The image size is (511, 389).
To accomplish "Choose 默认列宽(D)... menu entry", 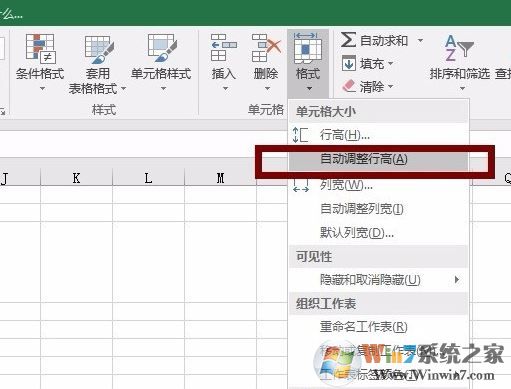I will (379, 233).
